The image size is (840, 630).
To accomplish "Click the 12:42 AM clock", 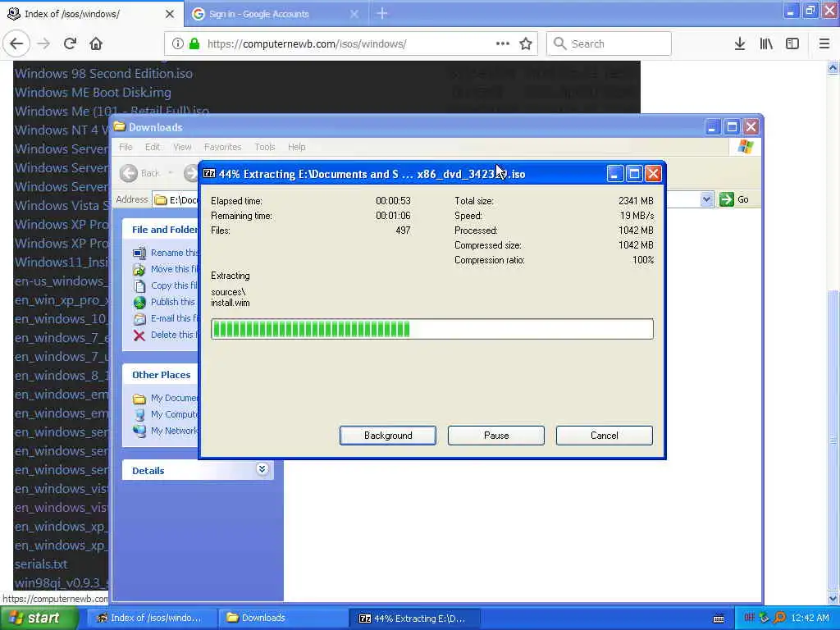I will point(810,618).
